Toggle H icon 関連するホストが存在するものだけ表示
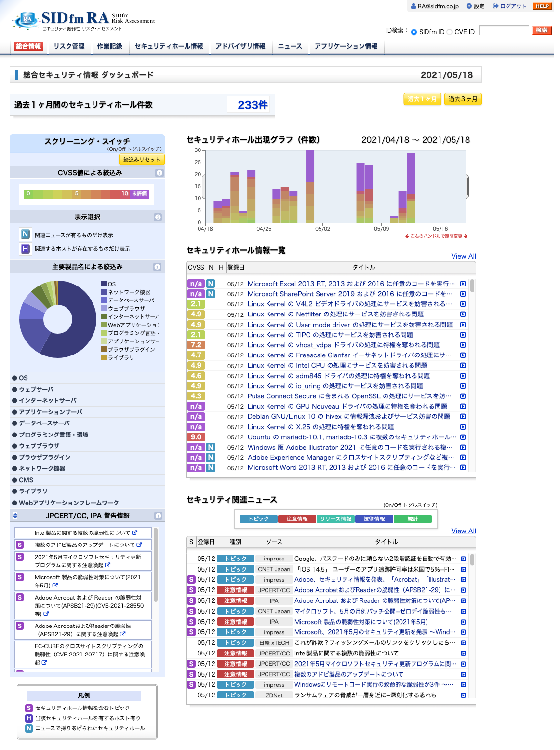Image resolution: width=560 pixels, height=750 pixels. coord(26,248)
